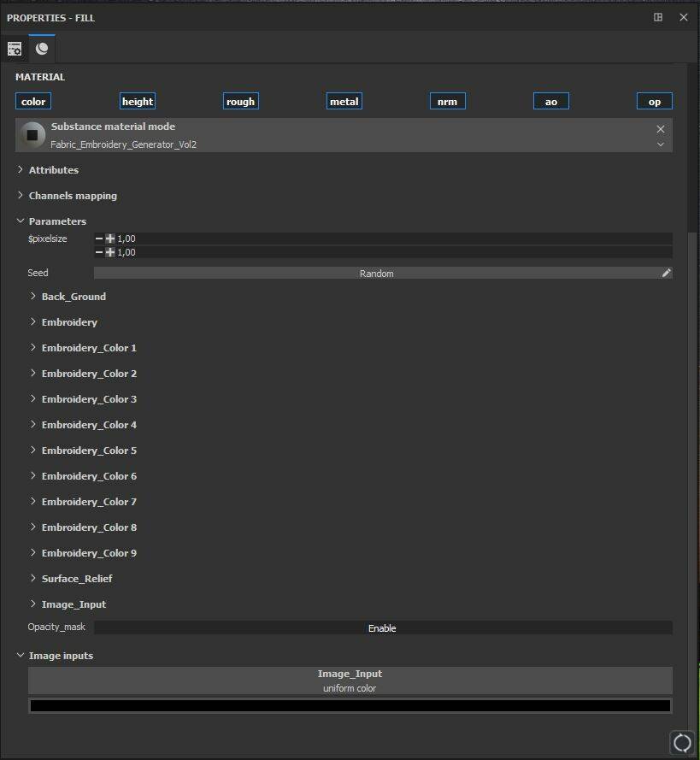Collapse the Image inputs section
This screenshot has width=700, height=760.
click(21, 656)
